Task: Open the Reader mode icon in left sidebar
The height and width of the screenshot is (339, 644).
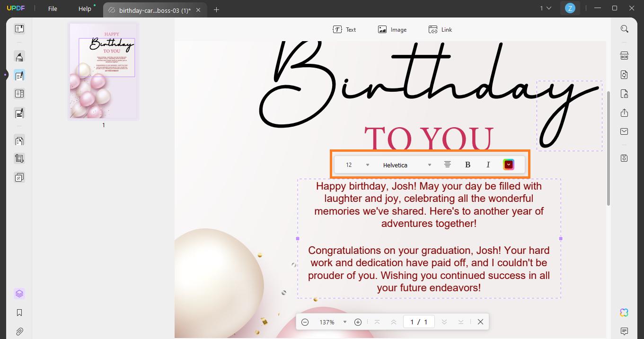Action: coord(19,29)
